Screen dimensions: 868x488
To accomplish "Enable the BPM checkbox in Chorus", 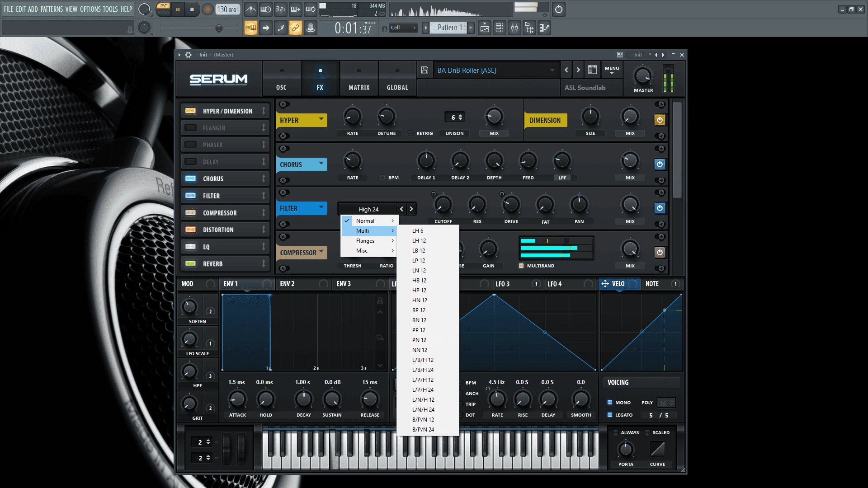I will coord(382,178).
